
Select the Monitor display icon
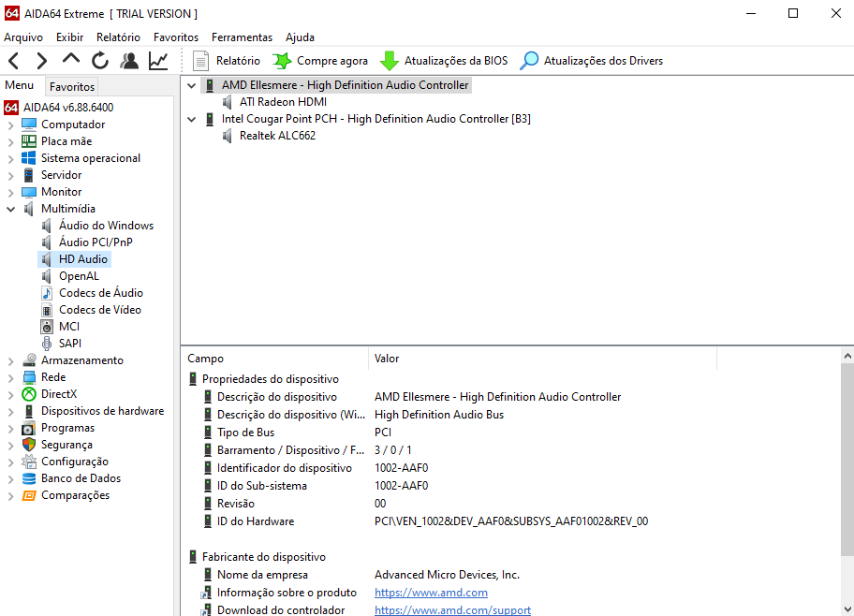[x=29, y=192]
